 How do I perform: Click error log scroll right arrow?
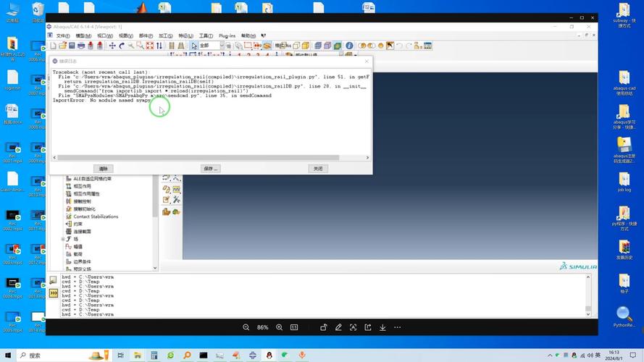coord(367,158)
